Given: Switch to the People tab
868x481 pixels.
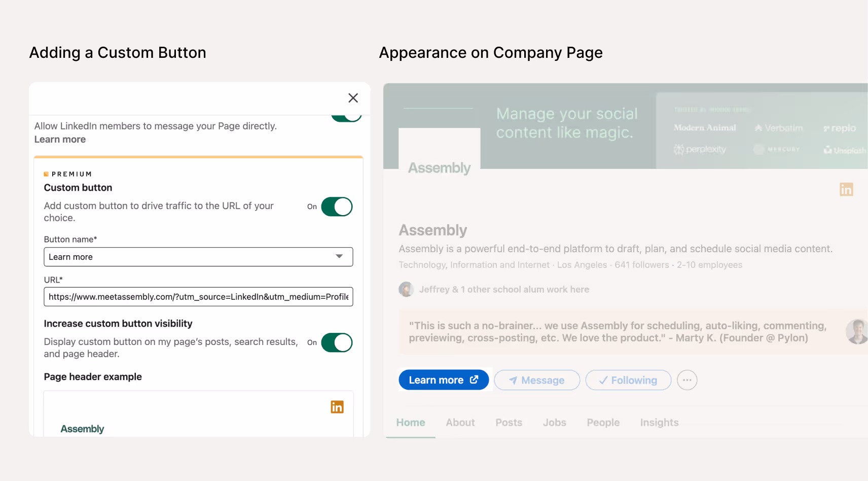Looking at the screenshot, I should pyautogui.click(x=603, y=423).
